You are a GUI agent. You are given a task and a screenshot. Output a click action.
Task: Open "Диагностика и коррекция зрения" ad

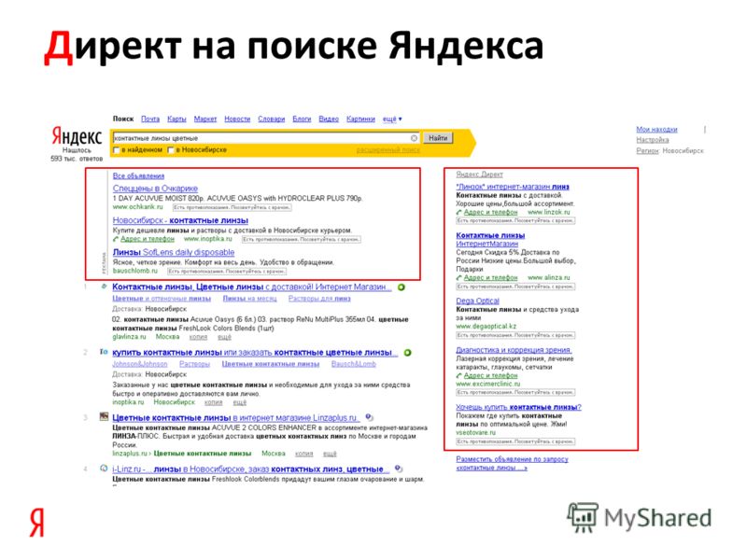click(514, 350)
